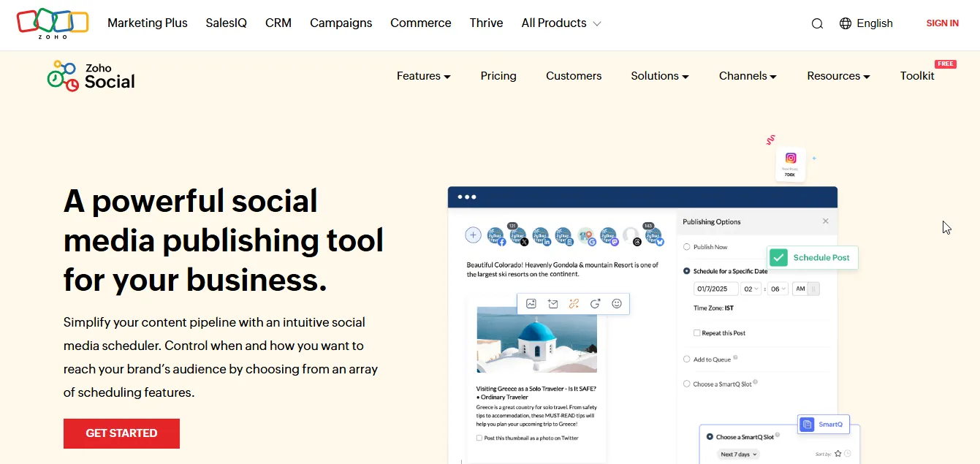Select the Mastodon channel avatar
The height and width of the screenshot is (464, 980).
pos(608,236)
